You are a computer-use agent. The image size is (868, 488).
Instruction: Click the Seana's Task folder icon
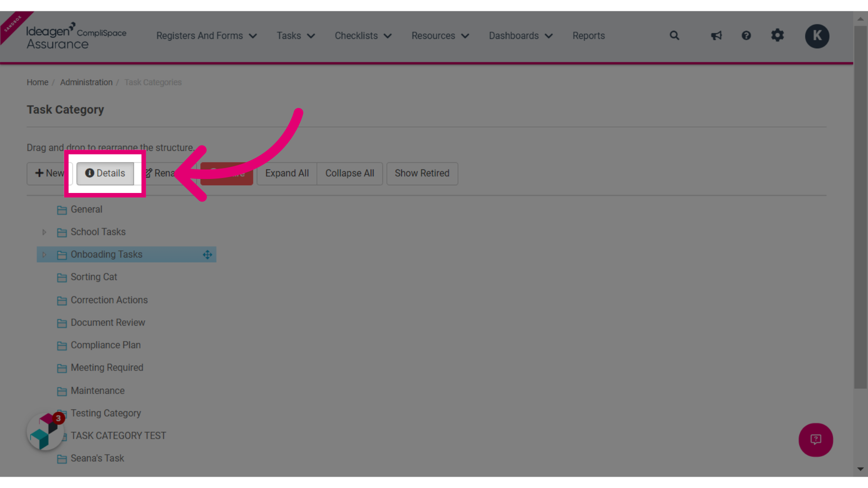tap(62, 459)
